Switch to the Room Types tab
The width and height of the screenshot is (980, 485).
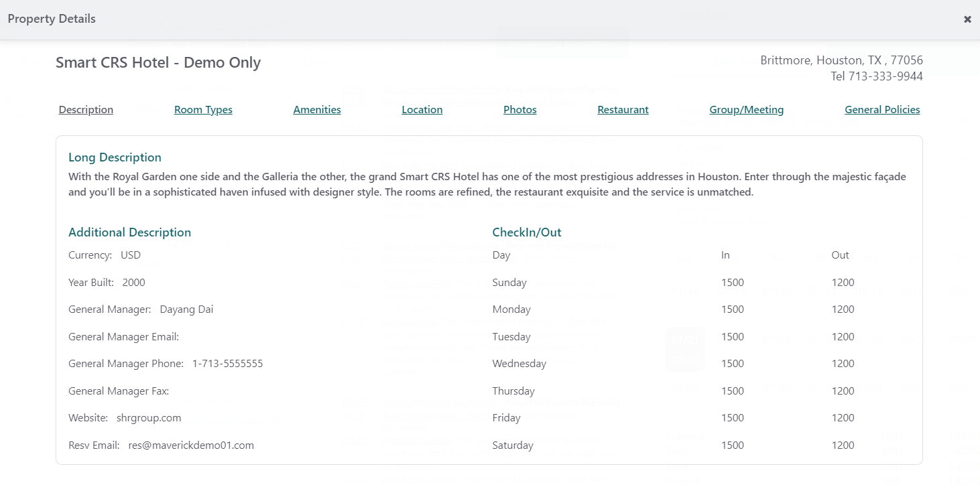tap(203, 110)
